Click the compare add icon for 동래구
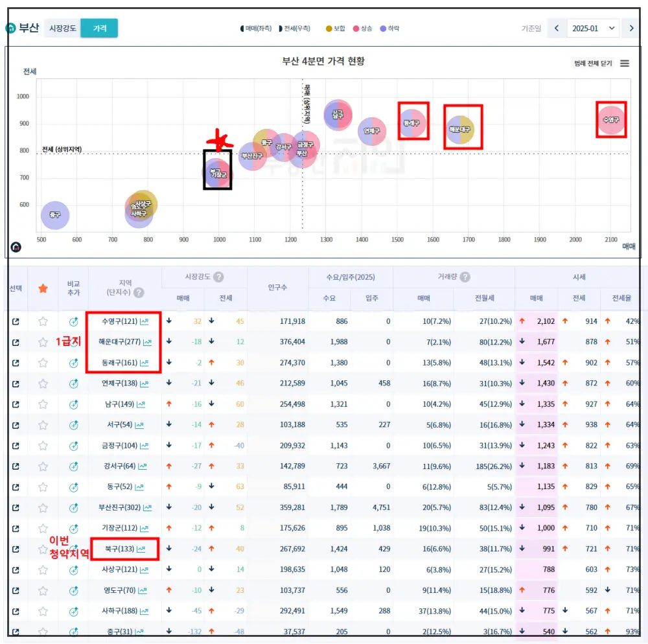The height and width of the screenshot is (644, 648). [75, 362]
